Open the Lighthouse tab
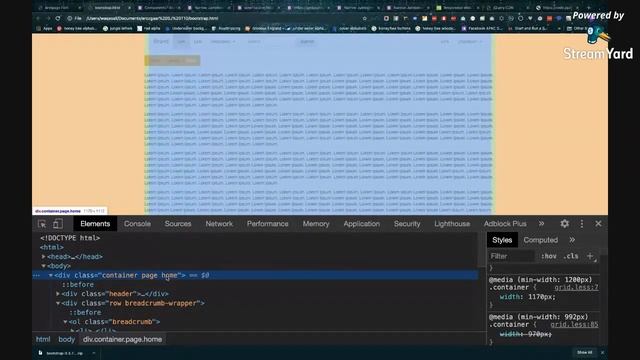This screenshot has height=360, width=640. (452, 224)
